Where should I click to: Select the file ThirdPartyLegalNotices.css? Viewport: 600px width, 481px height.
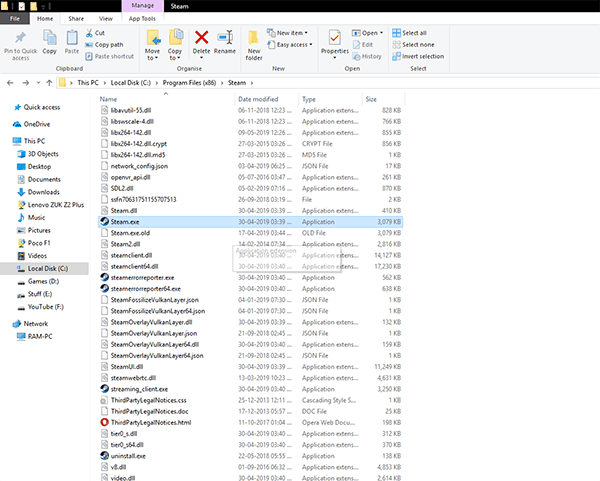point(251,400)
